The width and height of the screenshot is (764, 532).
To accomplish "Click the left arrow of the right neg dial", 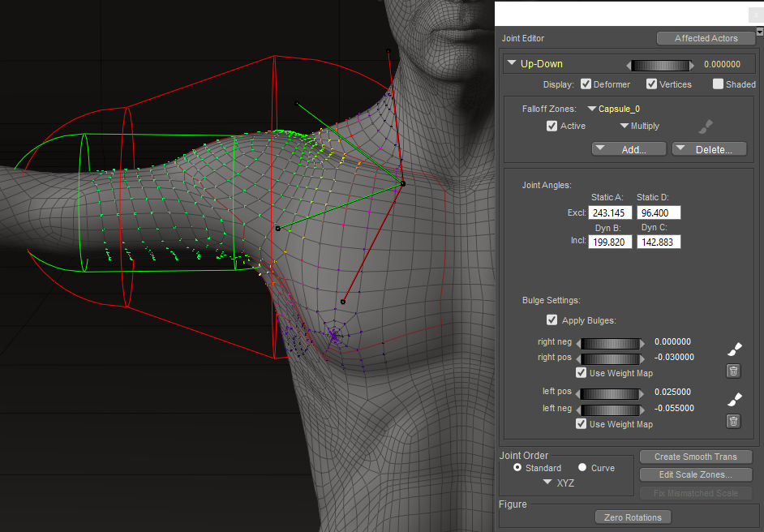I will (579, 343).
